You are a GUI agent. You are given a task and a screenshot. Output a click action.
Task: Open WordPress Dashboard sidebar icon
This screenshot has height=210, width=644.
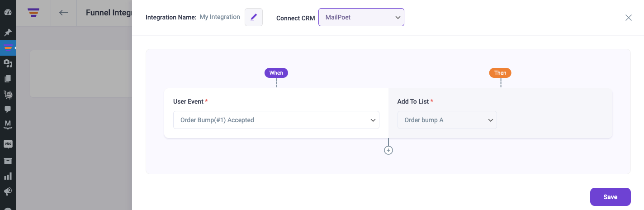[x=8, y=12]
